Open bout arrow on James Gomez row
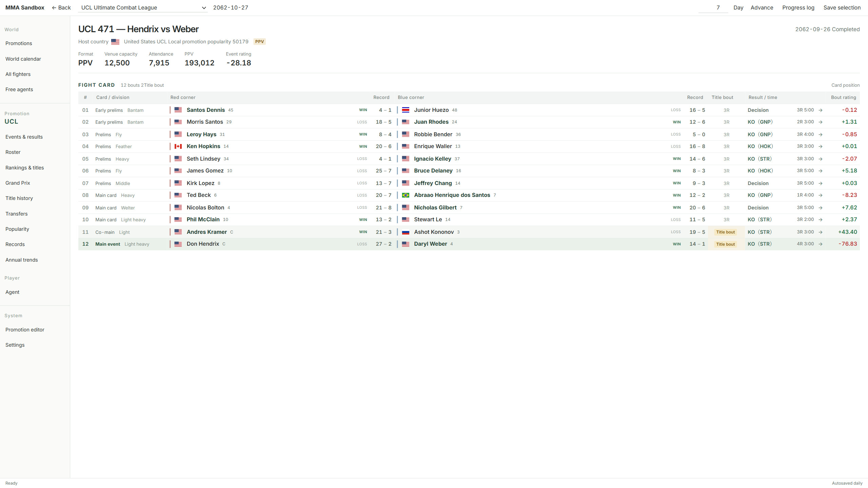Image resolution: width=868 pixels, height=488 pixels. coord(821,171)
